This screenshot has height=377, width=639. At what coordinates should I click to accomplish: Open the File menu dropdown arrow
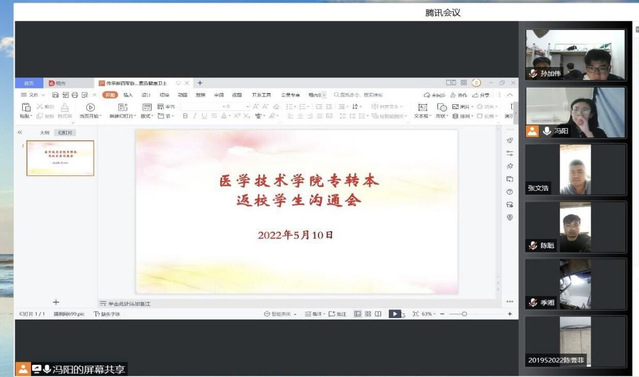(x=43, y=95)
